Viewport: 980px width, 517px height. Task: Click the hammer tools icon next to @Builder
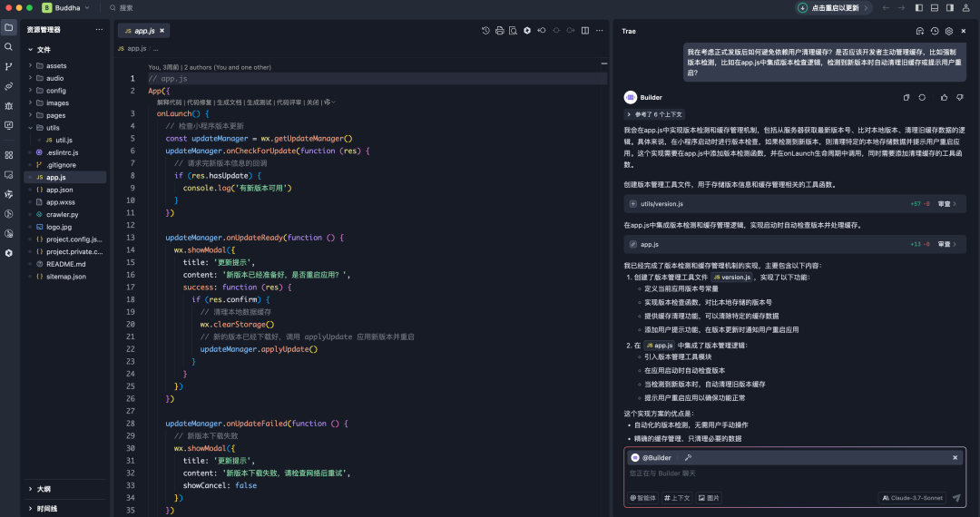coord(688,458)
